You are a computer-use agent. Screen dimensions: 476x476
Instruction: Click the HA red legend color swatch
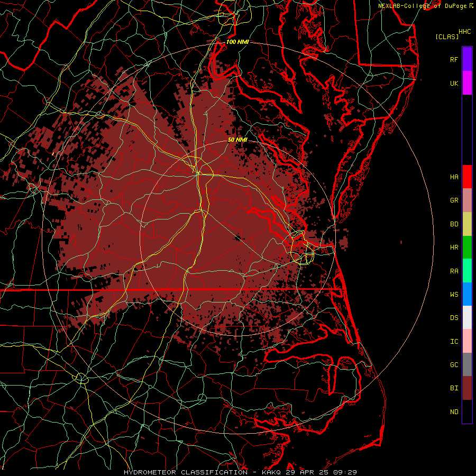click(467, 177)
